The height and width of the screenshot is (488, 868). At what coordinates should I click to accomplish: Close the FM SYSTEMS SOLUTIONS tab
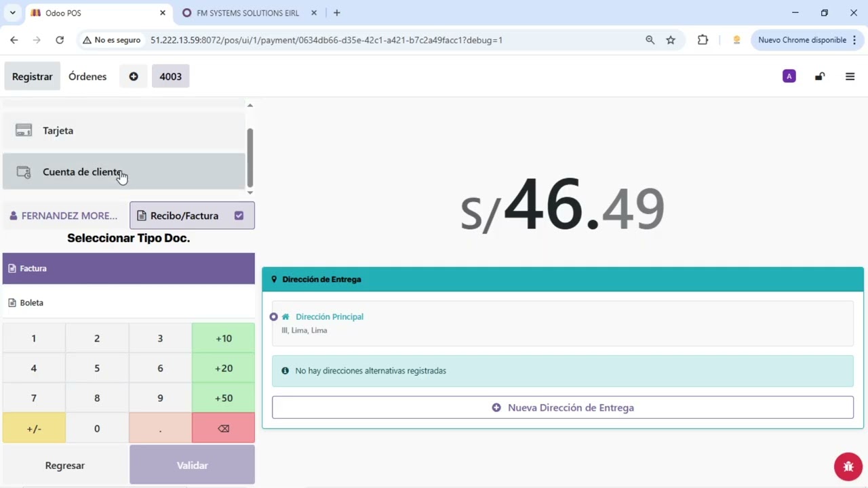pos(314,13)
